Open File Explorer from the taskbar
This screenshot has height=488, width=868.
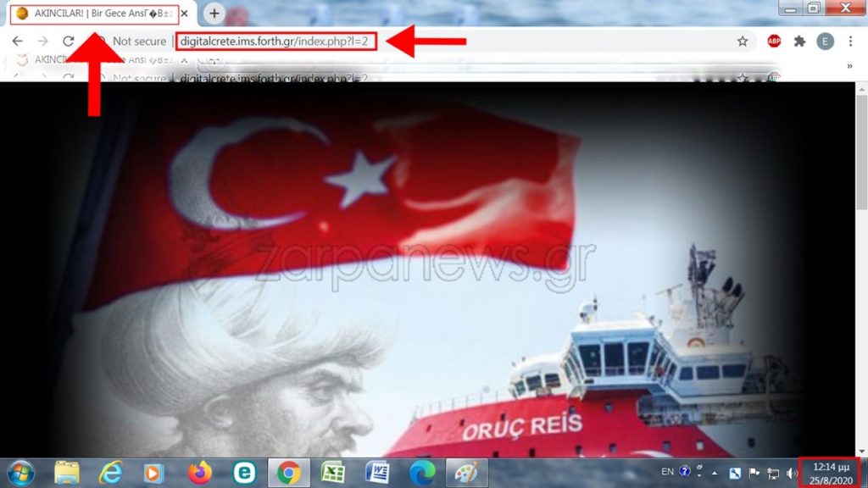click(66, 473)
